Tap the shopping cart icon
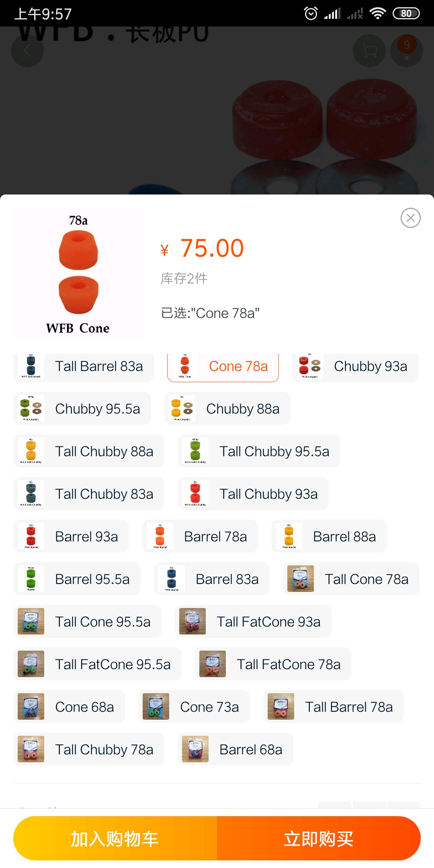This screenshot has width=434, height=868. [x=369, y=51]
